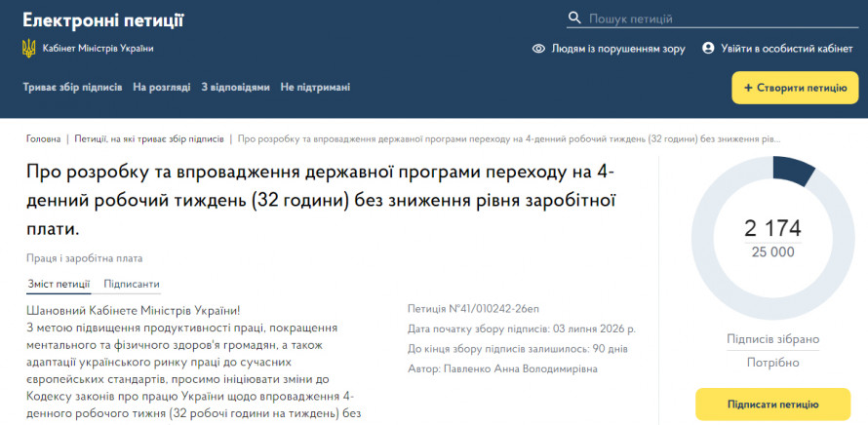Switch to the Зміст петиції tab
The image size is (868, 425).
tap(59, 285)
